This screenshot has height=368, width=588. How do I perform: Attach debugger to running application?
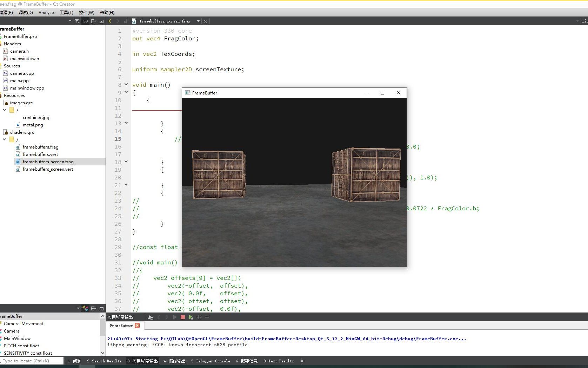191,317
